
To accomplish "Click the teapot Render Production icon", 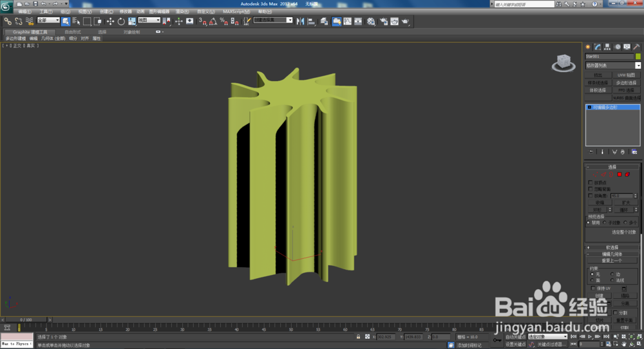I will [x=405, y=21].
